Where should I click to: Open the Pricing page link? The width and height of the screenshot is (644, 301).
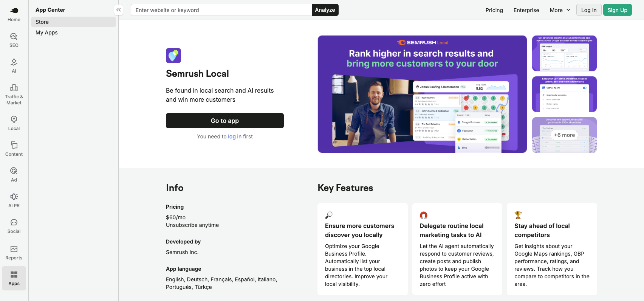click(494, 10)
